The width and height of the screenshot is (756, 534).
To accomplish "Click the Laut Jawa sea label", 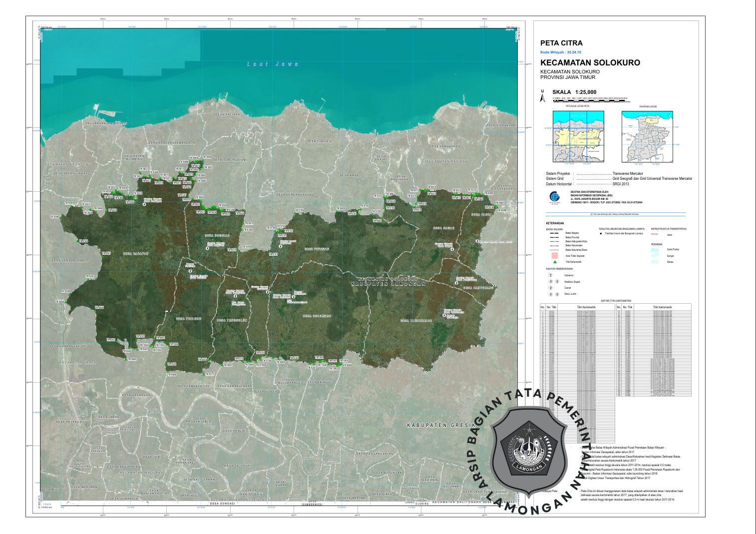I will point(273,64).
